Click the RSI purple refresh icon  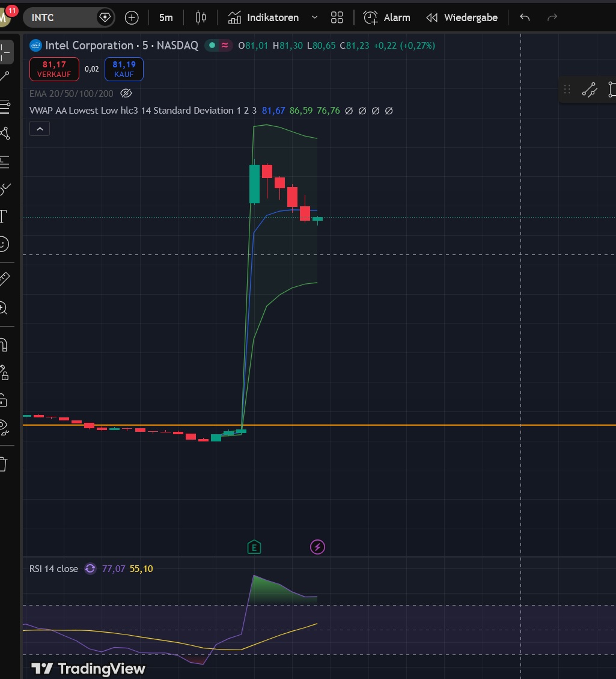(90, 568)
